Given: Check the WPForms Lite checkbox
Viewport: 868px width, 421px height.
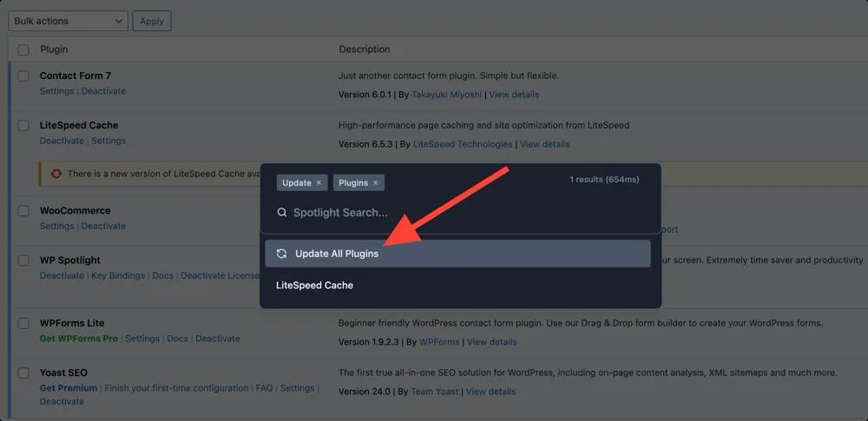Looking at the screenshot, I should pyautogui.click(x=23, y=324).
